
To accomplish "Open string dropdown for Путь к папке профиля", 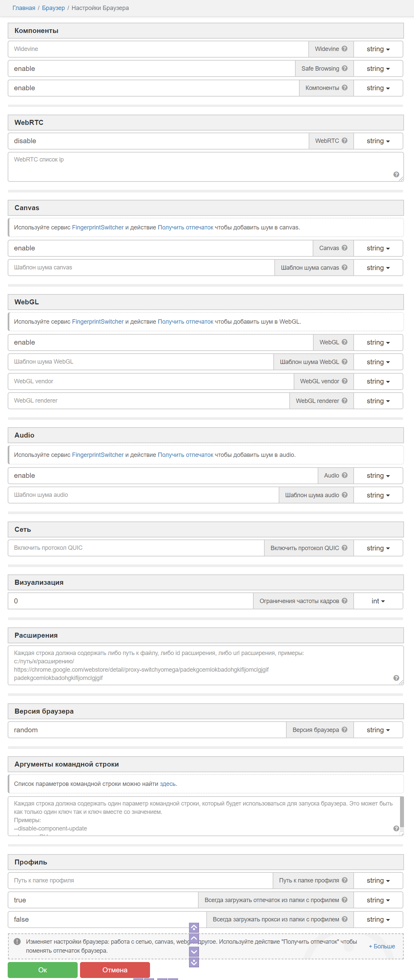I will 378,880.
